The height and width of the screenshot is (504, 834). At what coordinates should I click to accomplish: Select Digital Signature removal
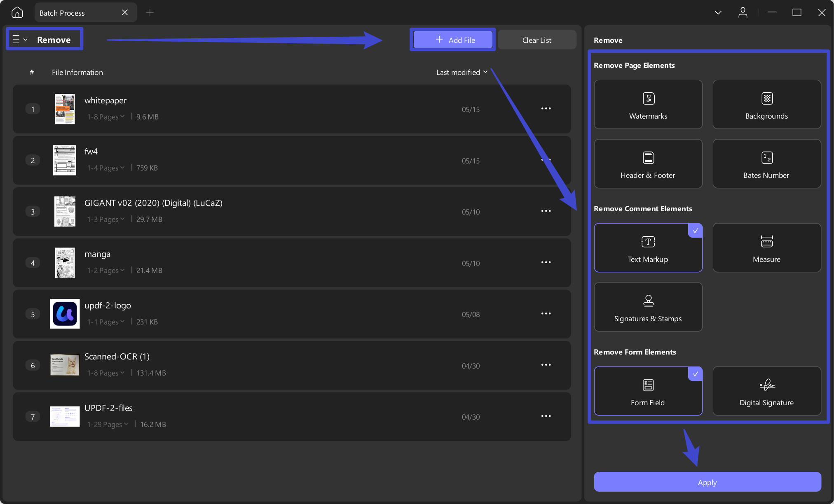[x=767, y=391]
